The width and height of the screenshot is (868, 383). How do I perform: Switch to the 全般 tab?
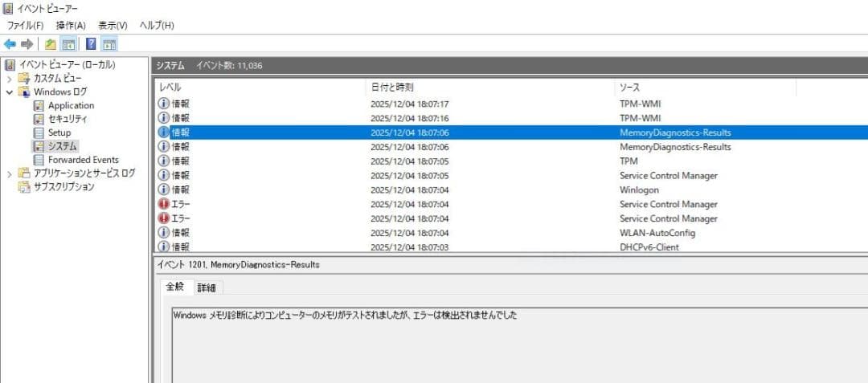pyautogui.click(x=175, y=287)
